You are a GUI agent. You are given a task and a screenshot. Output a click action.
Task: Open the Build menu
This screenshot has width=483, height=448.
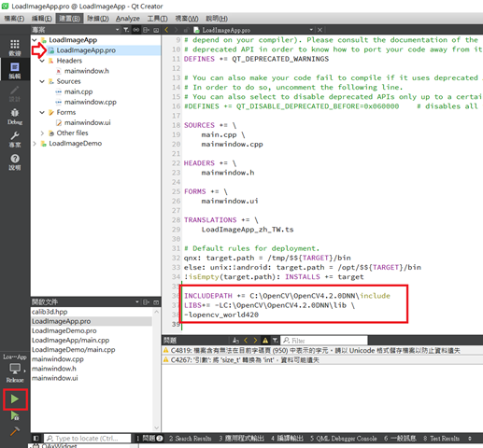69,19
